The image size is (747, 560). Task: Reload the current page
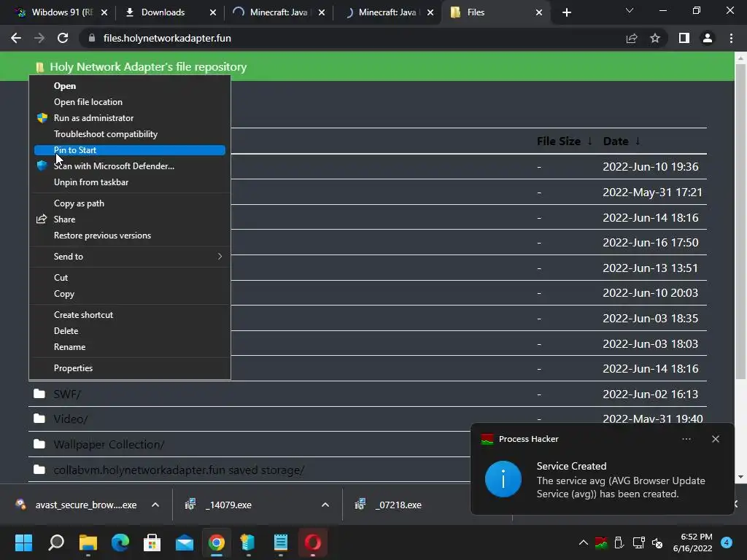tap(63, 38)
